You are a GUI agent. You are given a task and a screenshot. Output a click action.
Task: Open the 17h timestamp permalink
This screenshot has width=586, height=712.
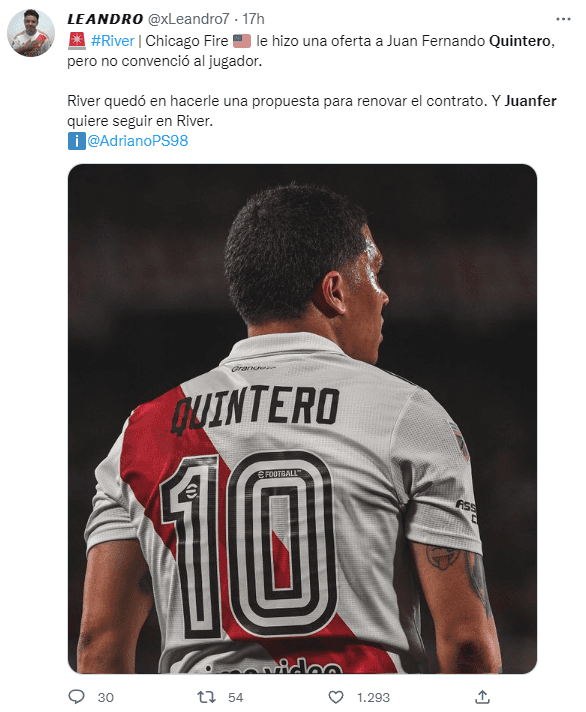[253, 19]
